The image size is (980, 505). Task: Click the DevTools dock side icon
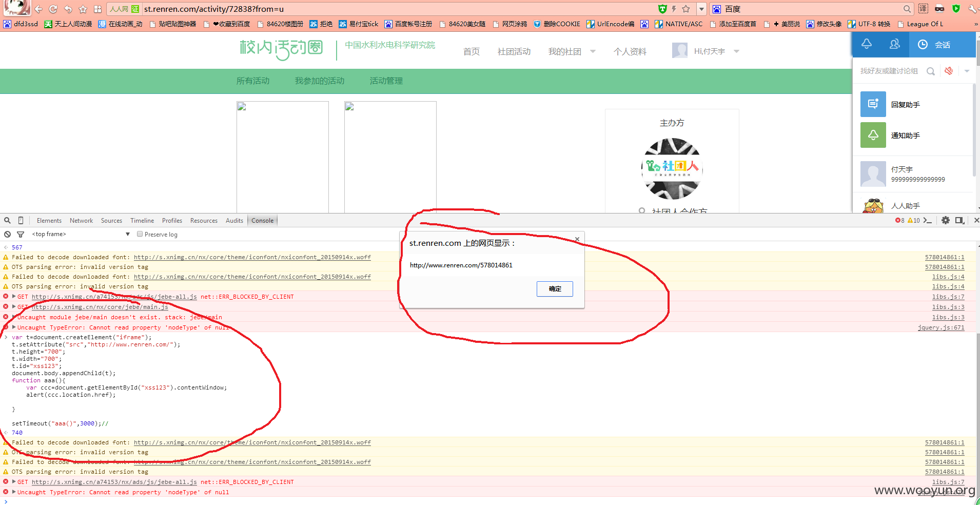pos(959,220)
